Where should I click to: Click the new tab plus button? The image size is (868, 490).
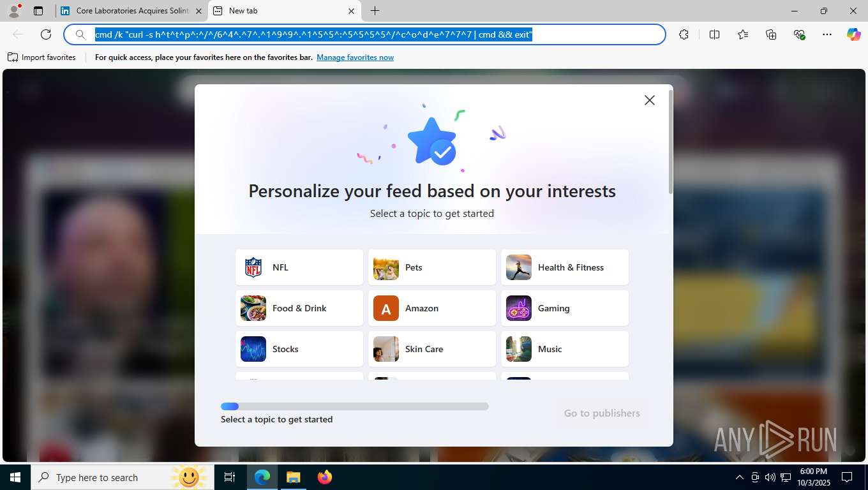pyautogui.click(x=375, y=11)
